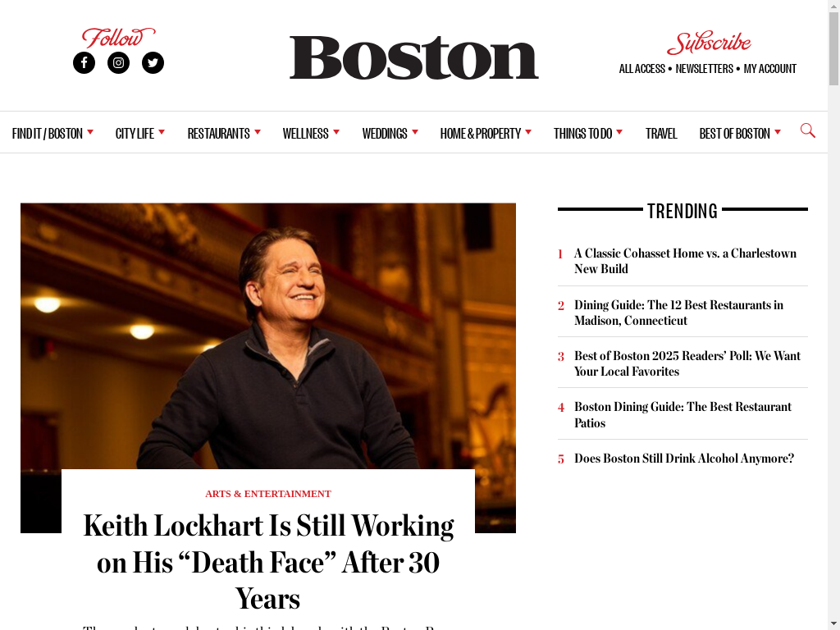Open Boston magazine's Instagram page
Viewport: 840px width, 630px height.
(118, 62)
